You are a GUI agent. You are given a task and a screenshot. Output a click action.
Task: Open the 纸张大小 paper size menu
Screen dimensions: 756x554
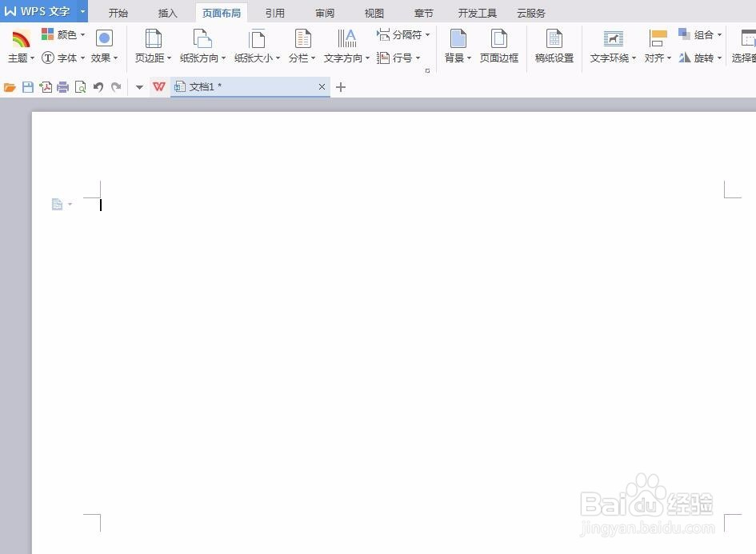click(x=257, y=46)
